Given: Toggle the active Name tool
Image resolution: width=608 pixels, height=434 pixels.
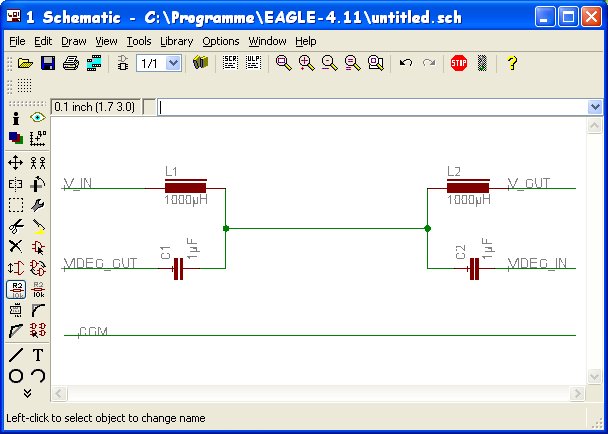Looking at the screenshot, I should (16, 290).
